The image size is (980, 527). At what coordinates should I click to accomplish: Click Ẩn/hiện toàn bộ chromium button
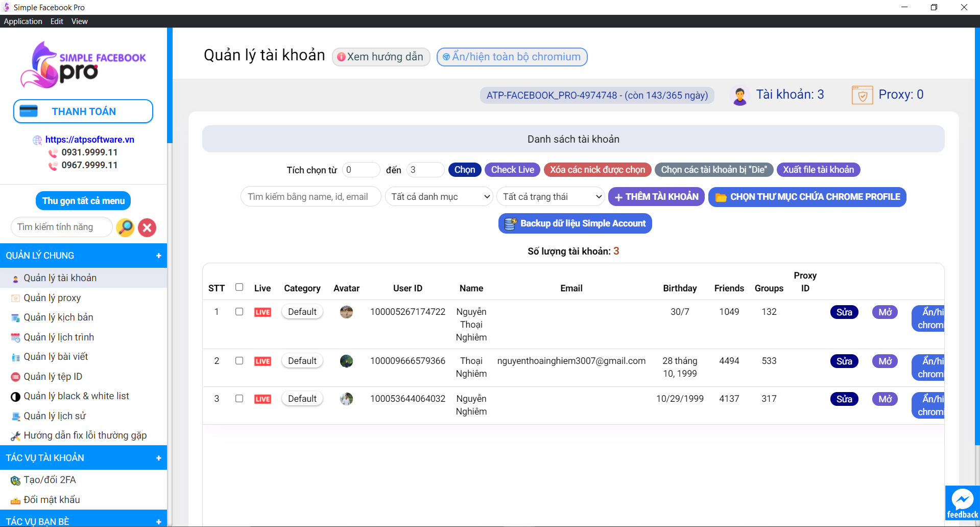(x=512, y=57)
